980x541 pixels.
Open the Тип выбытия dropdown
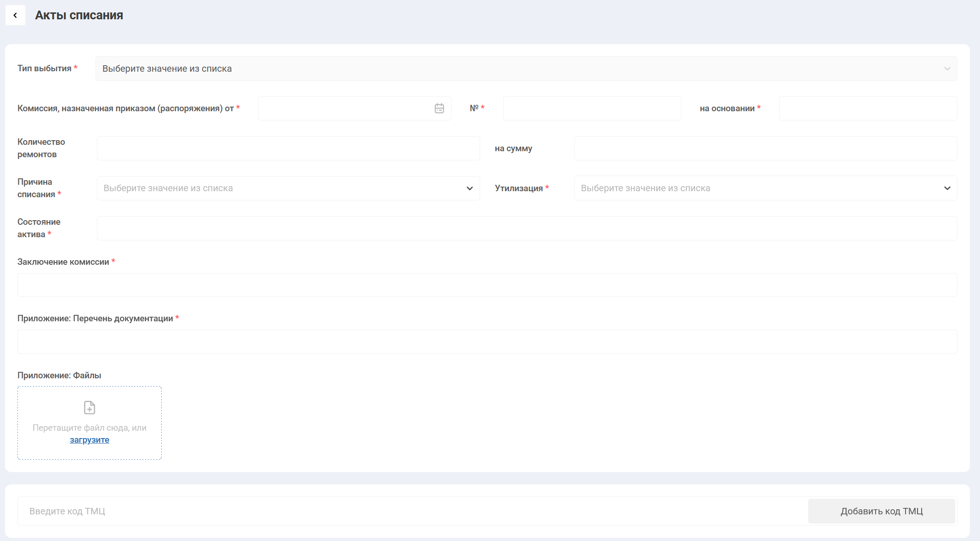[526, 68]
